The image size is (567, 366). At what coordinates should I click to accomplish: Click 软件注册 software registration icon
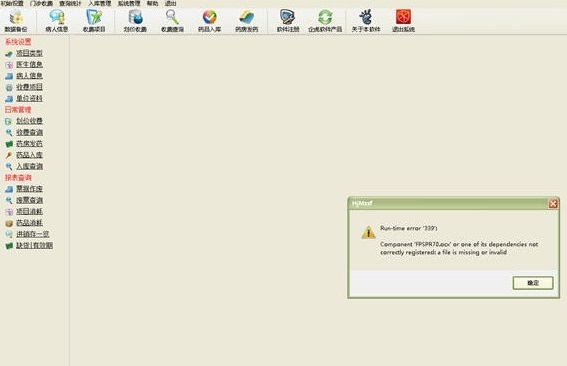(x=288, y=21)
